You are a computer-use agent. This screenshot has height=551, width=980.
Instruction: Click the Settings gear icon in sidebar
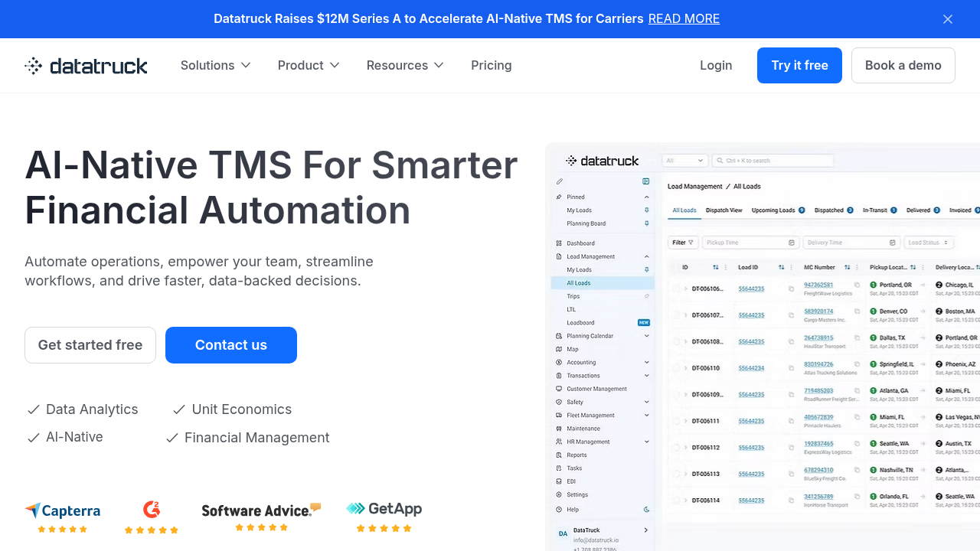click(559, 495)
